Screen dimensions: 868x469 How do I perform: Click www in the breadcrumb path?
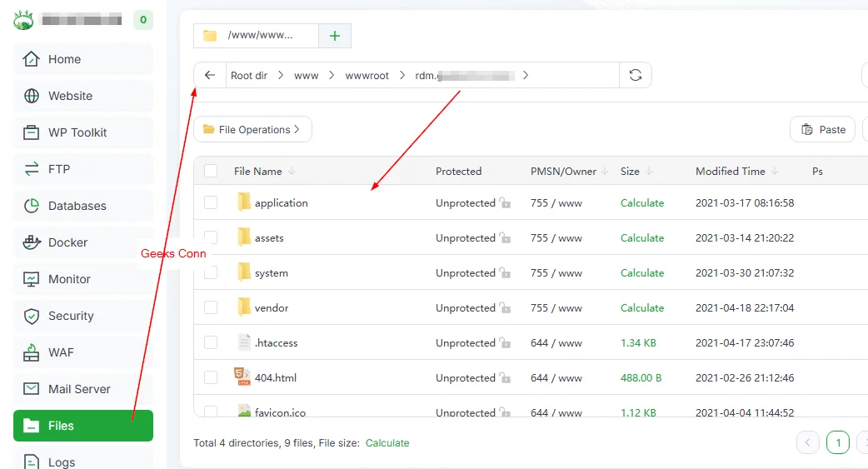(306, 75)
